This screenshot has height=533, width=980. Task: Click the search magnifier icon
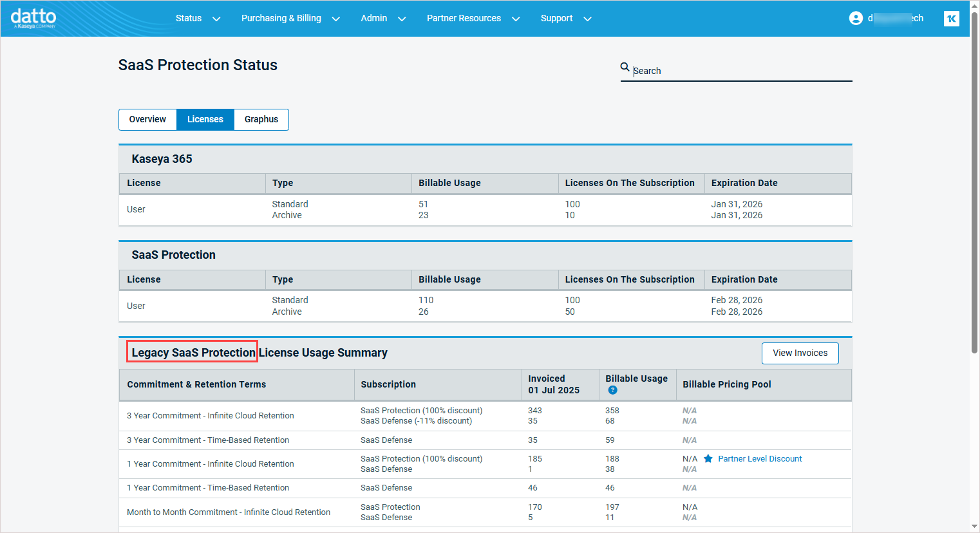[x=625, y=67]
